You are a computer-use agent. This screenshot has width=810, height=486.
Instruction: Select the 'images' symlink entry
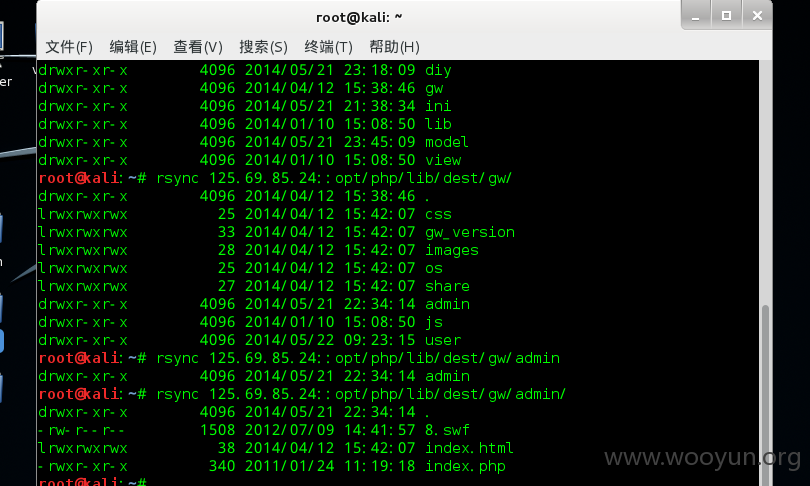452,250
